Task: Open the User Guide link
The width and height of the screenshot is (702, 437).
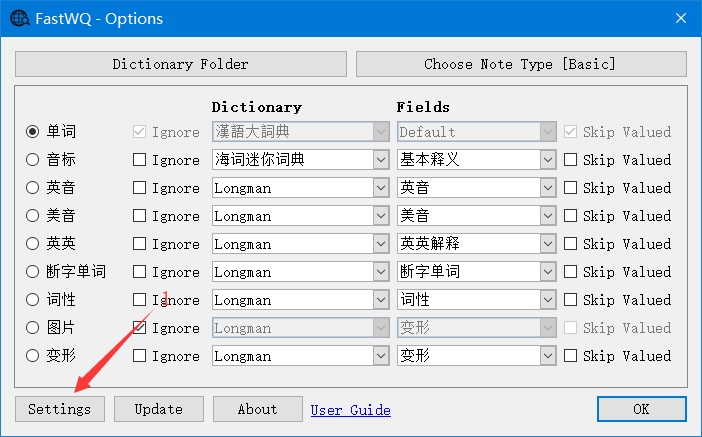Action: [x=350, y=410]
